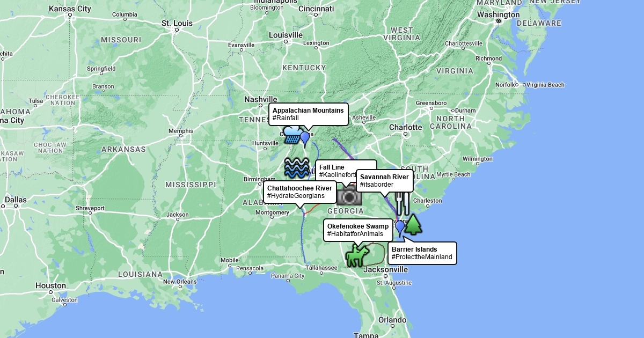
Task: Click the Washington capital city marker
Action: coord(498,21)
